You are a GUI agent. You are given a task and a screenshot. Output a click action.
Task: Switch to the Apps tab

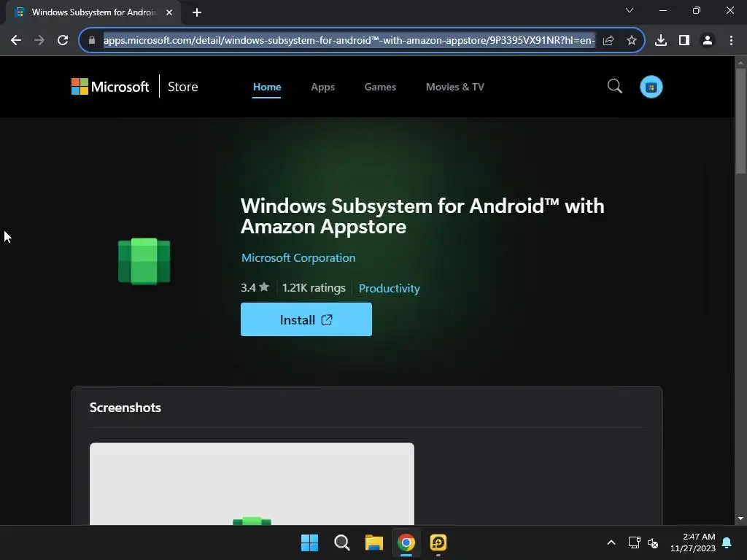[x=323, y=87]
